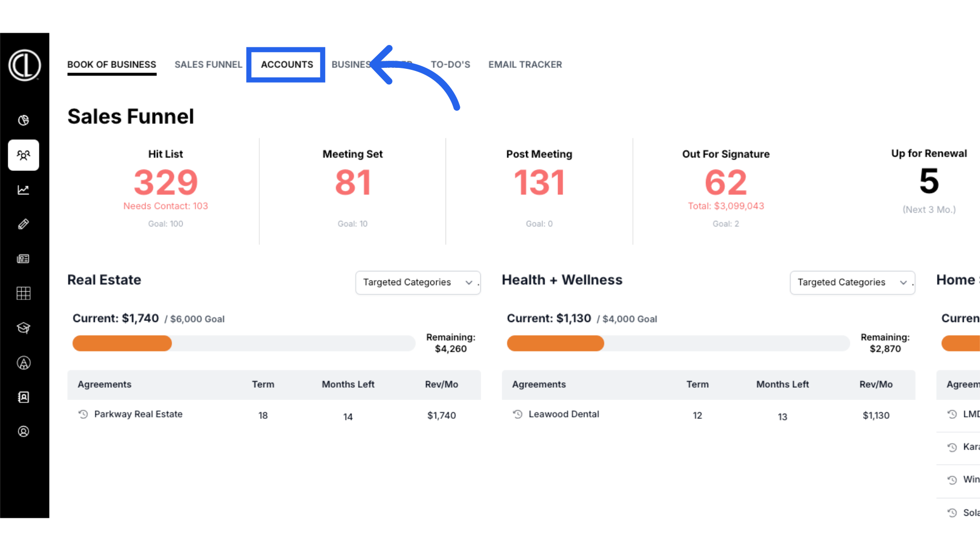Click the circled letter A sidebar icon
Viewport: 980px width, 551px height.
[23, 363]
